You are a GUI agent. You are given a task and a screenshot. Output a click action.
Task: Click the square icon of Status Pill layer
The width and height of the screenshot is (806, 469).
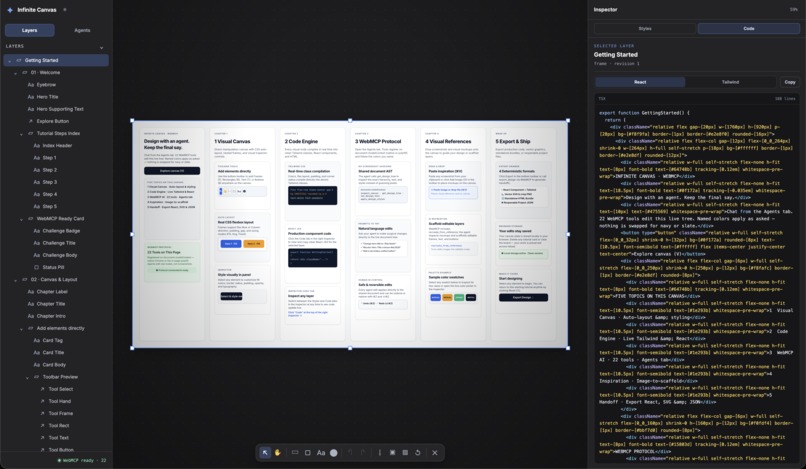tap(36, 267)
